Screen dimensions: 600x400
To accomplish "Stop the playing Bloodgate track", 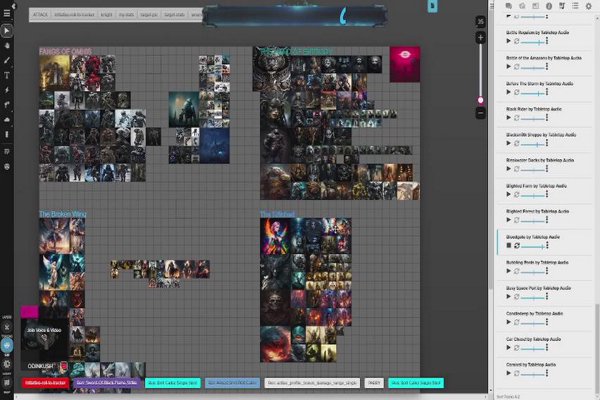I will click(x=509, y=245).
